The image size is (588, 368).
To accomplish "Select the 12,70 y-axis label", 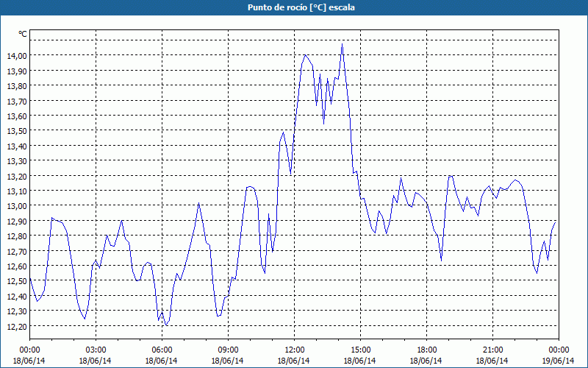I will [17, 251].
